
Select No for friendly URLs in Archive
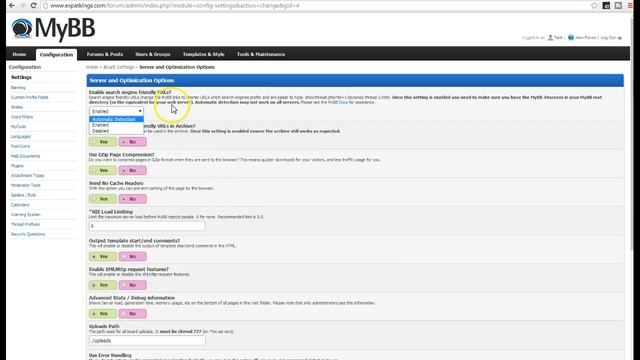132,142
